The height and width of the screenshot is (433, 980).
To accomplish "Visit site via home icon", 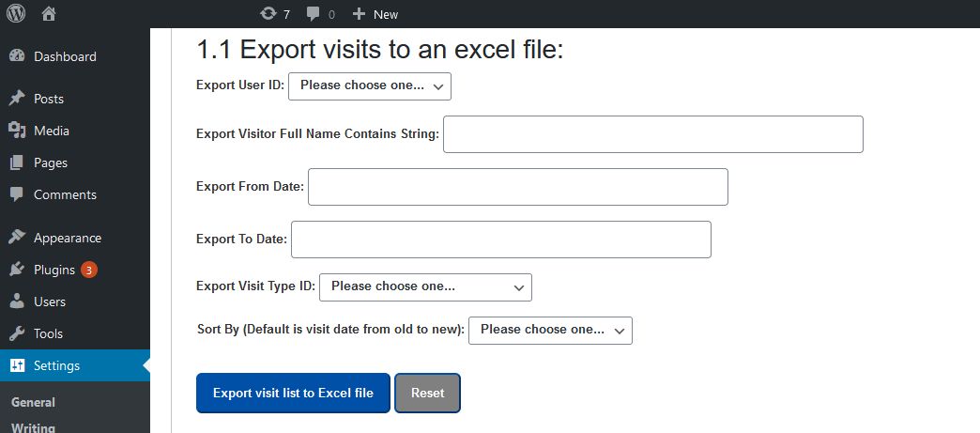I will pyautogui.click(x=49, y=14).
